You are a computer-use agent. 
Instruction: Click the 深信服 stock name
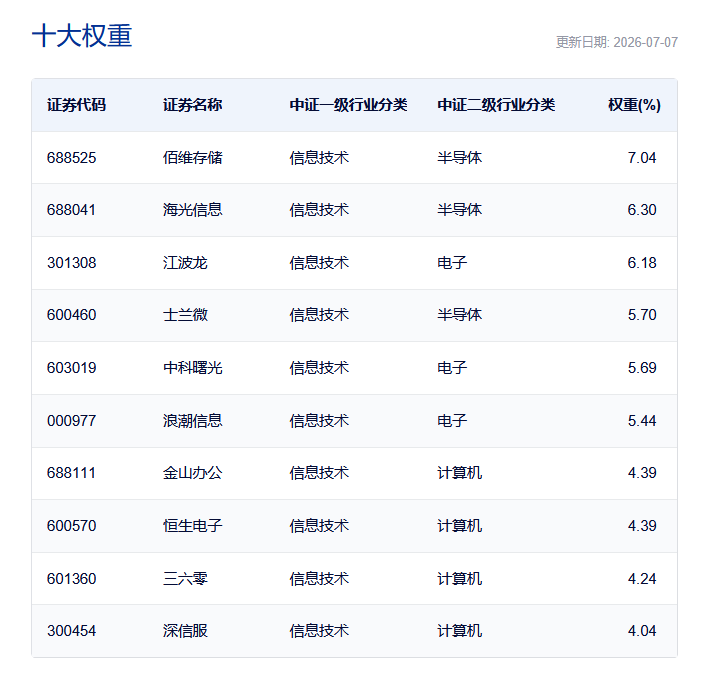coord(185,631)
